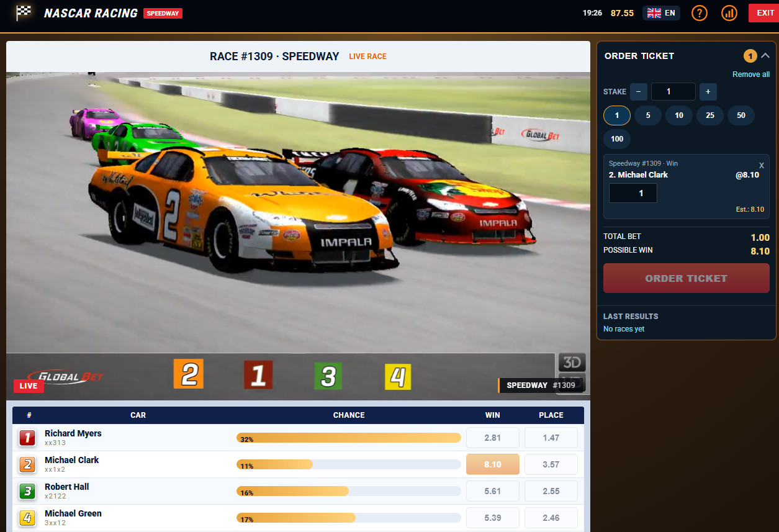The height and width of the screenshot is (532, 779).
Task: Click Michael Clark 11% chance bar
Action: pos(349,464)
